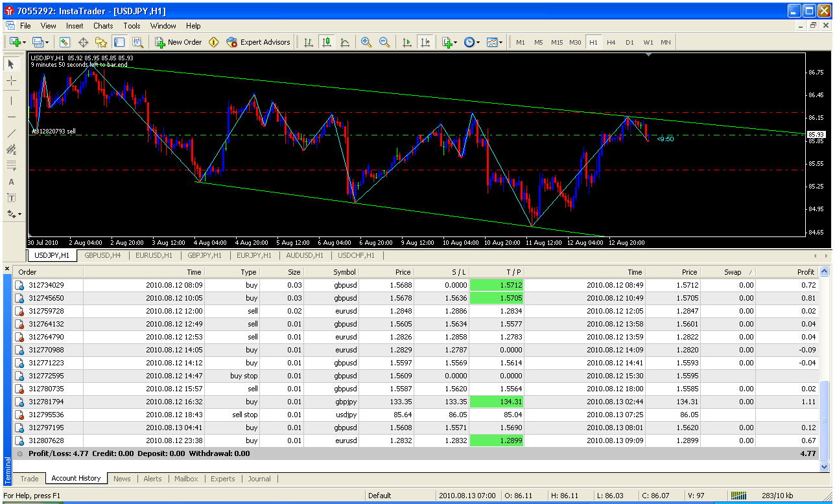Viewport: 835px width, 504px height.
Task: Select the Crosshair tool
Action: pyautogui.click(x=12, y=81)
